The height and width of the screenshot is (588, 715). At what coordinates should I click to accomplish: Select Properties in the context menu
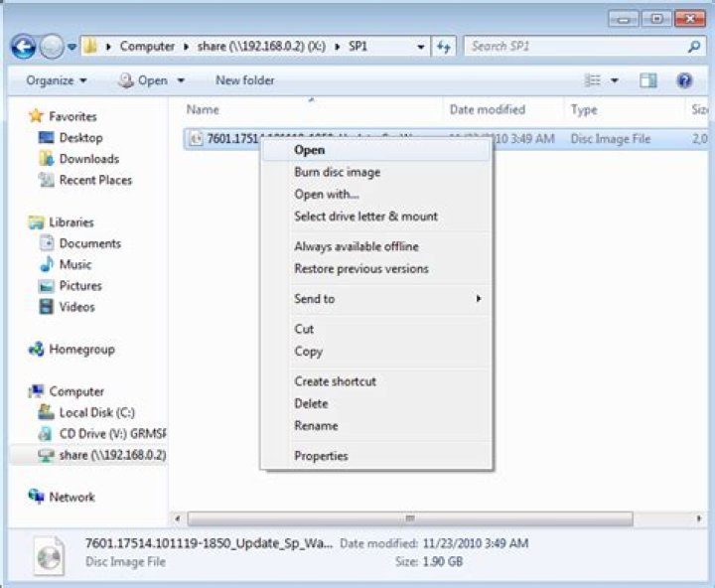pyautogui.click(x=321, y=456)
